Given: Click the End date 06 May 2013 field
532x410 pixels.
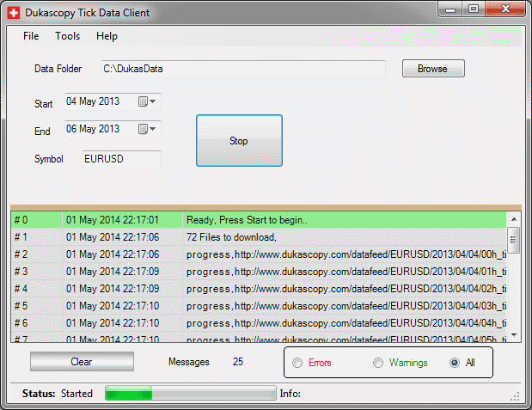Looking at the screenshot, I should [x=113, y=129].
